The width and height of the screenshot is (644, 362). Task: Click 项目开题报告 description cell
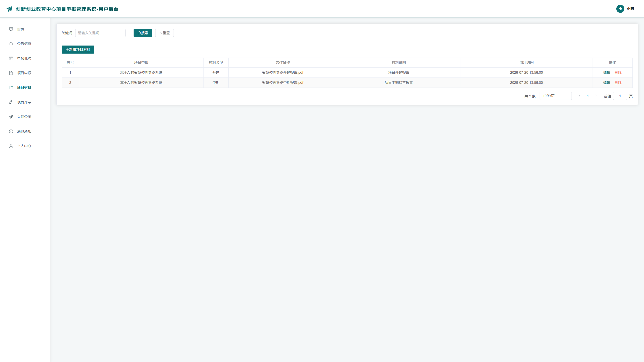click(x=398, y=72)
